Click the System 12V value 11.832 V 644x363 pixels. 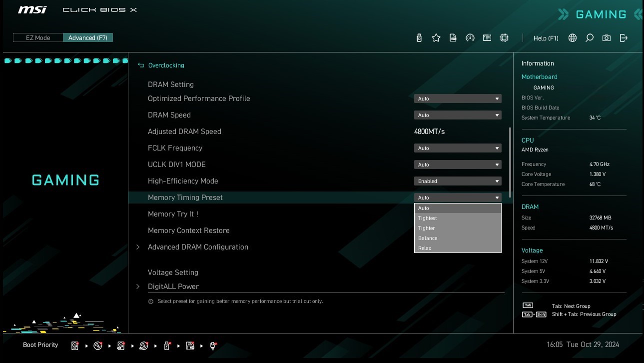(599, 261)
